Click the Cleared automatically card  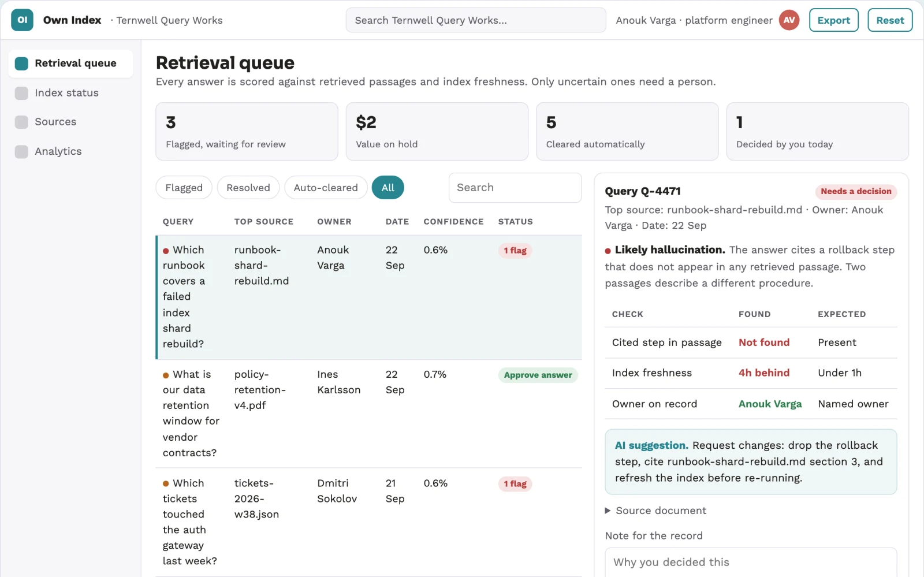(x=627, y=132)
